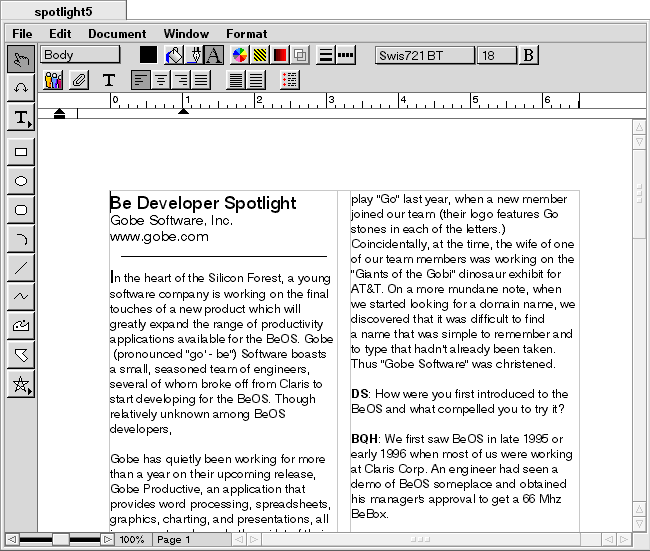Select the pen line color mode
The height and width of the screenshot is (551, 650).
(194, 55)
